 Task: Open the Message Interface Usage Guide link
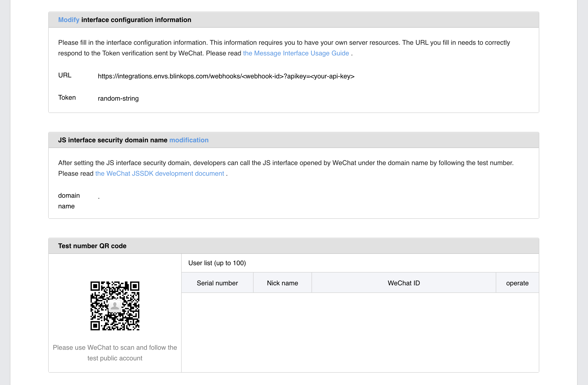(296, 53)
